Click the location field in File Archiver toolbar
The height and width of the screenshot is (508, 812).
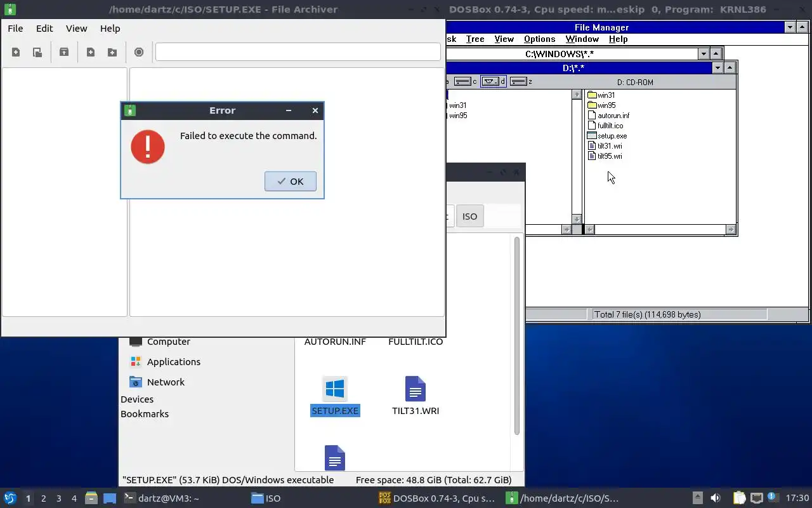[298, 52]
